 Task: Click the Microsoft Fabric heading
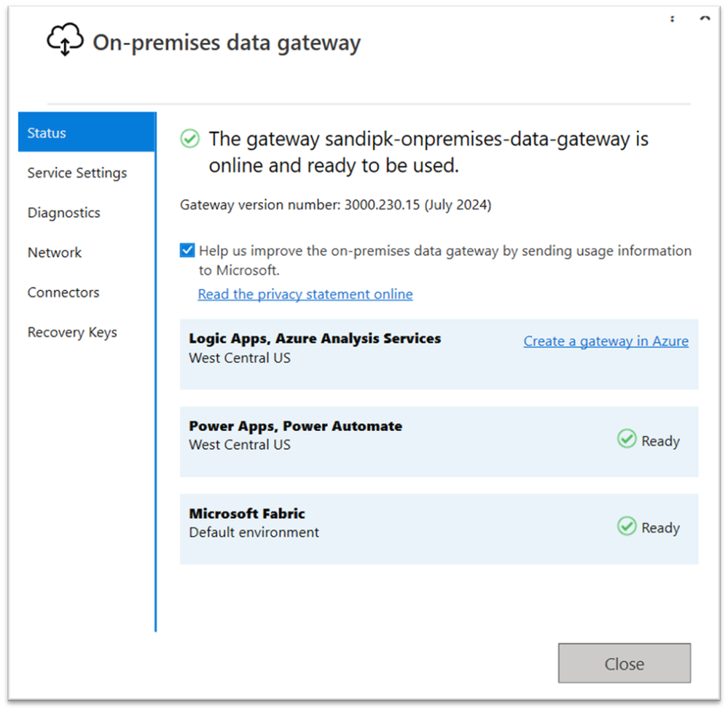pos(247,513)
